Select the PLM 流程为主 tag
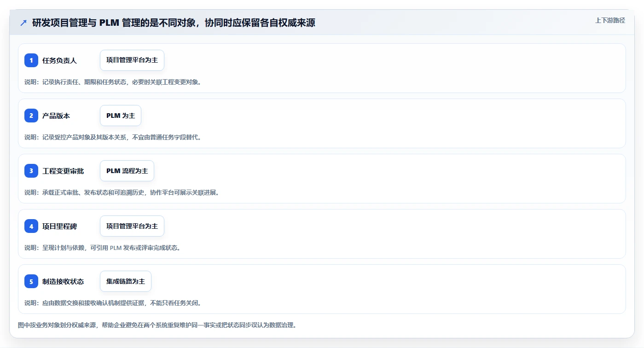644x348 pixels. [127, 171]
